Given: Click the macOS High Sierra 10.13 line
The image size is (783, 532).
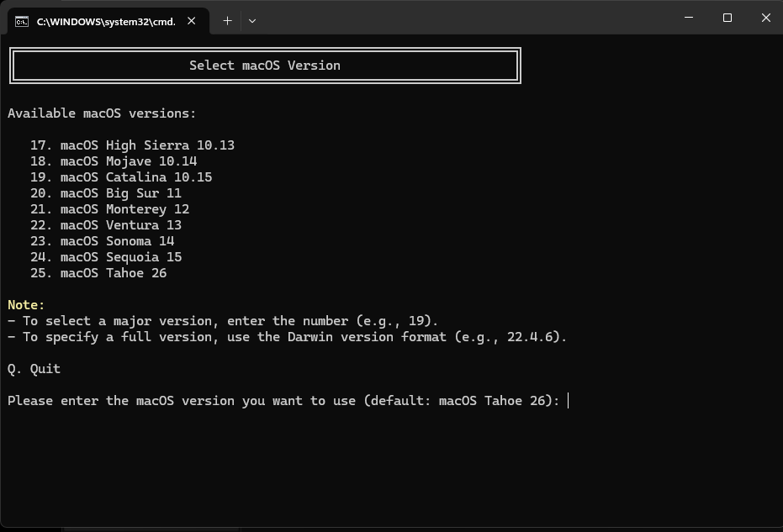Looking at the screenshot, I should (x=132, y=145).
